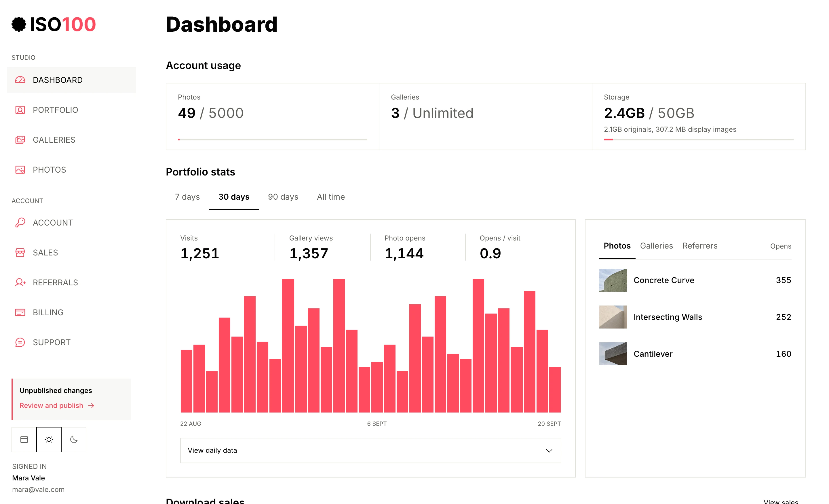Click the Galleries sidebar icon
The height and width of the screenshot is (504, 829).
pyautogui.click(x=20, y=140)
